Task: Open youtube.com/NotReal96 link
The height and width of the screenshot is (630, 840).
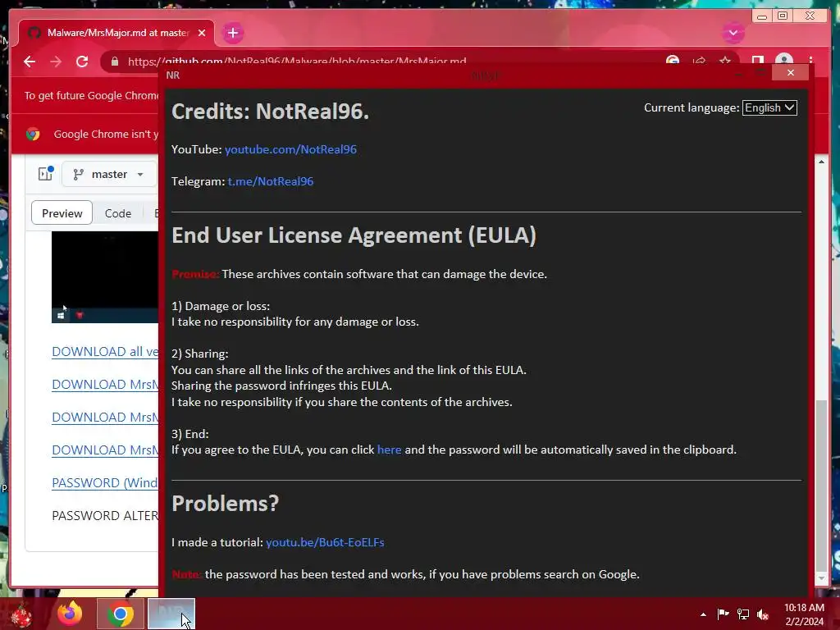Action: (x=290, y=149)
